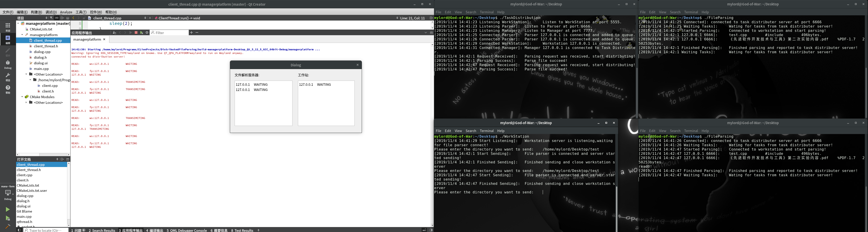Image resolution: width=868 pixels, height=232 pixels.
Task: Start debugging with run-bug icon
Action: (x=7, y=218)
